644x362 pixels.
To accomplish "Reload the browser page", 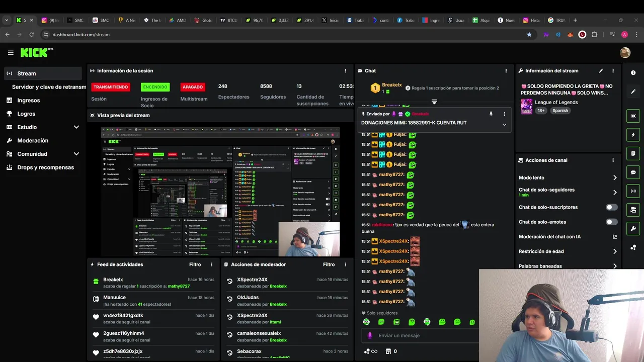I will 31,35.
